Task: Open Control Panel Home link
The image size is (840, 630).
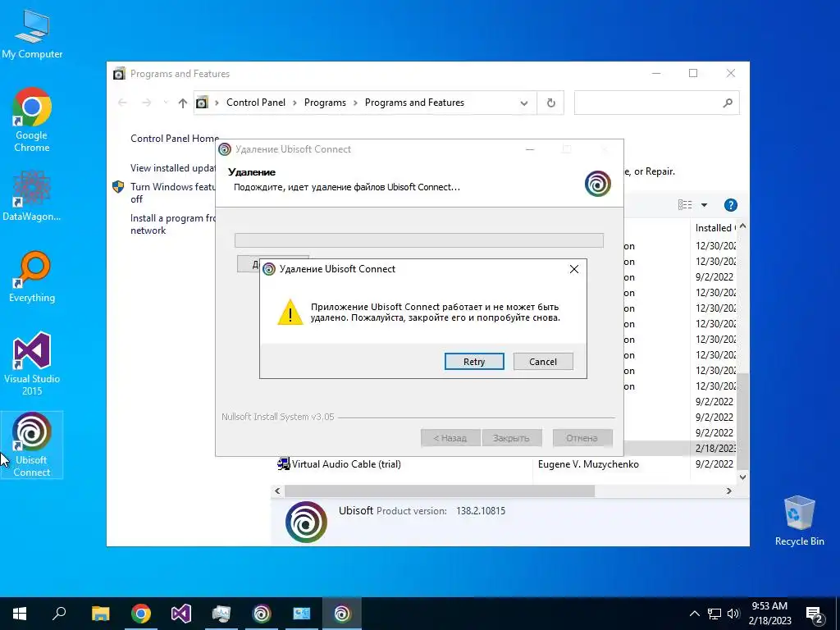Action: pos(175,138)
